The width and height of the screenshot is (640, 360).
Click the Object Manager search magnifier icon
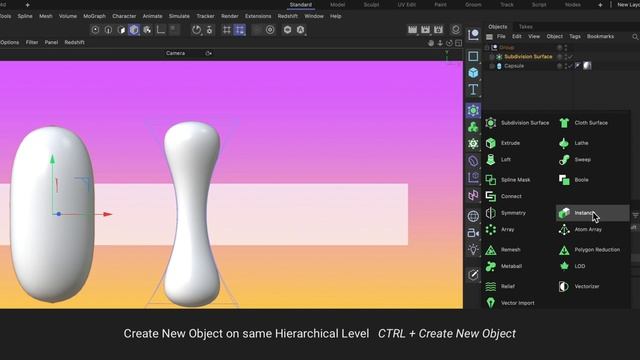[635, 37]
